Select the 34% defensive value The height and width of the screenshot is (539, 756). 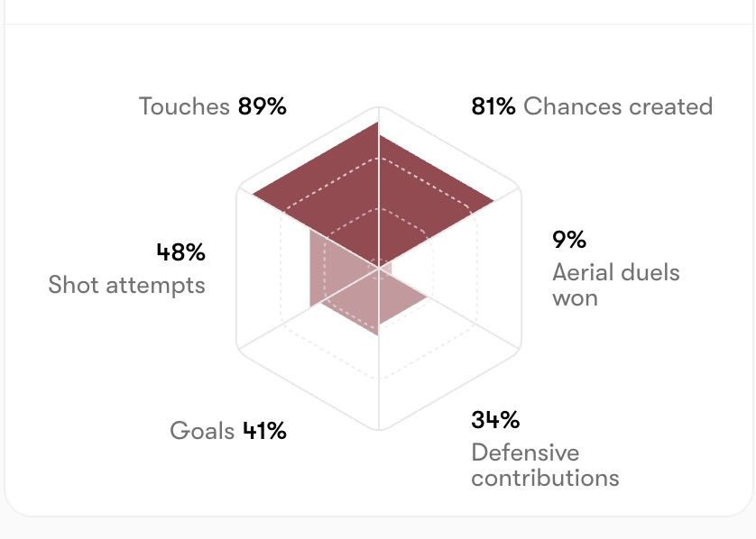(495, 419)
